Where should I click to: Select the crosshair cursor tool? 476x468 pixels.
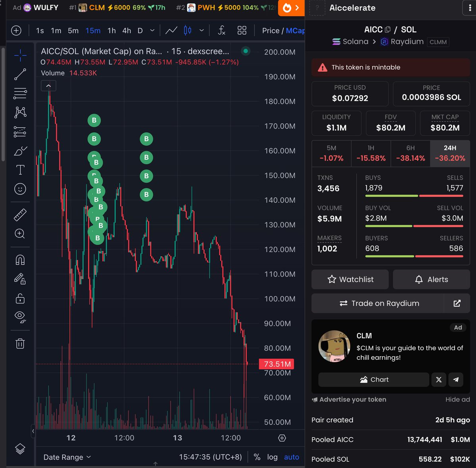coord(20,56)
